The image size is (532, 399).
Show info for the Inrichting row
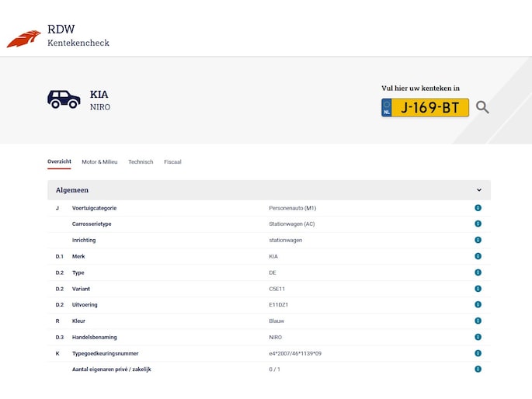click(x=478, y=240)
